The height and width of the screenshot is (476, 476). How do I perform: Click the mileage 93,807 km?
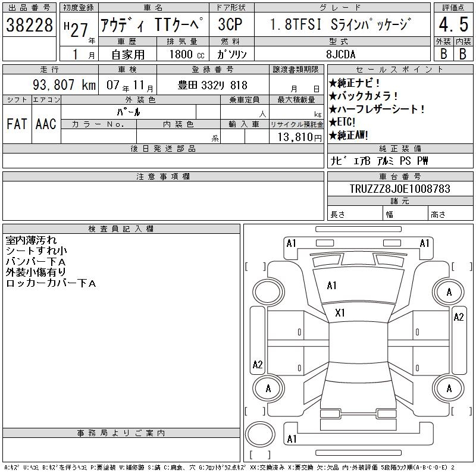coord(64,85)
